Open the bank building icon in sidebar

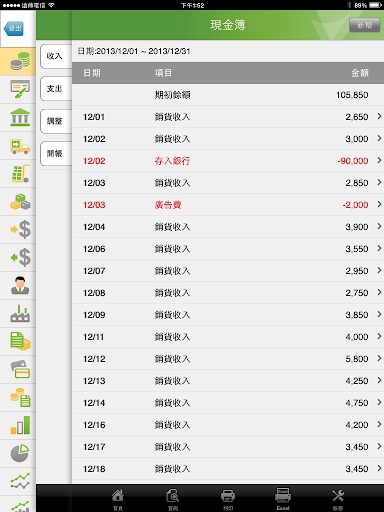(x=20, y=117)
